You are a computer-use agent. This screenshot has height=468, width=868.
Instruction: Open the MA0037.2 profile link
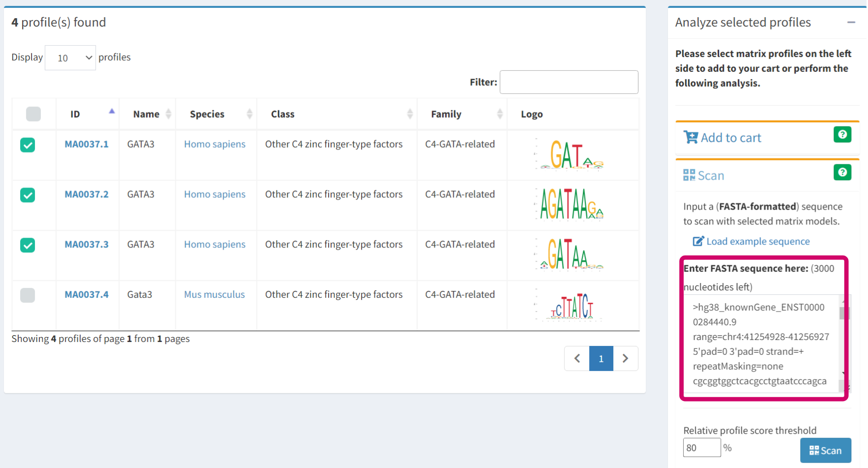(x=87, y=194)
